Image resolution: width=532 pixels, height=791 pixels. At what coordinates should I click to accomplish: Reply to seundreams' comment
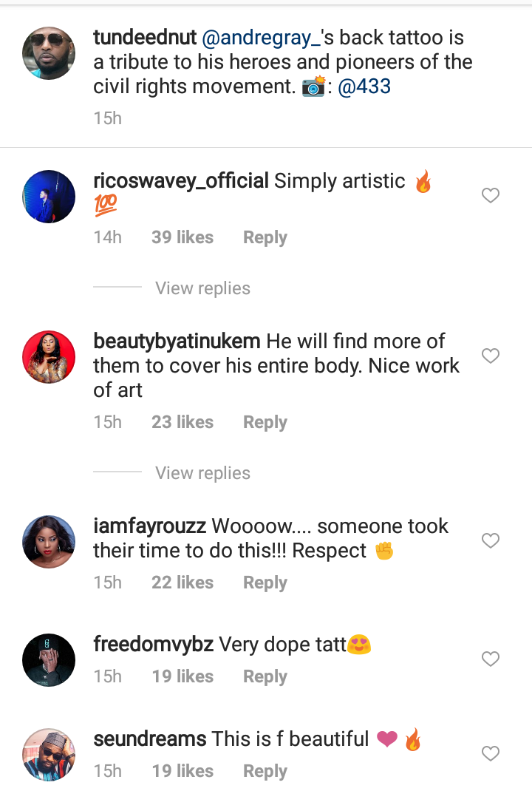(265, 771)
